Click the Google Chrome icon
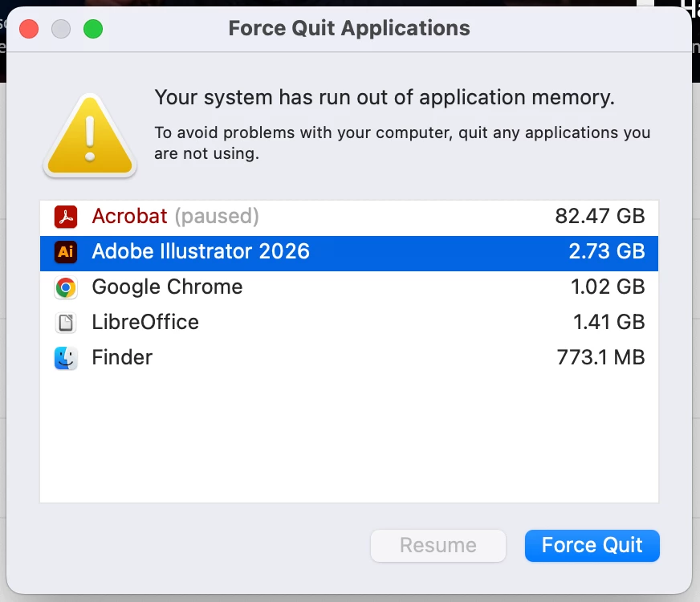The height and width of the screenshot is (602, 700). (66, 287)
